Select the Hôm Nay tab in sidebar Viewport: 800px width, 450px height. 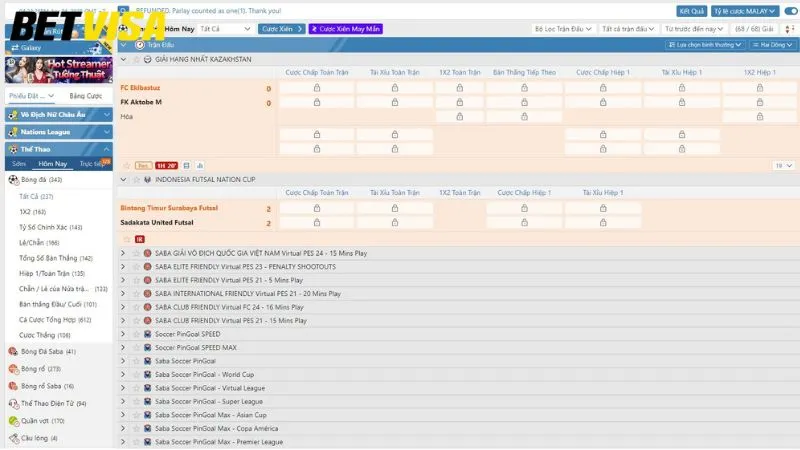(x=53, y=164)
